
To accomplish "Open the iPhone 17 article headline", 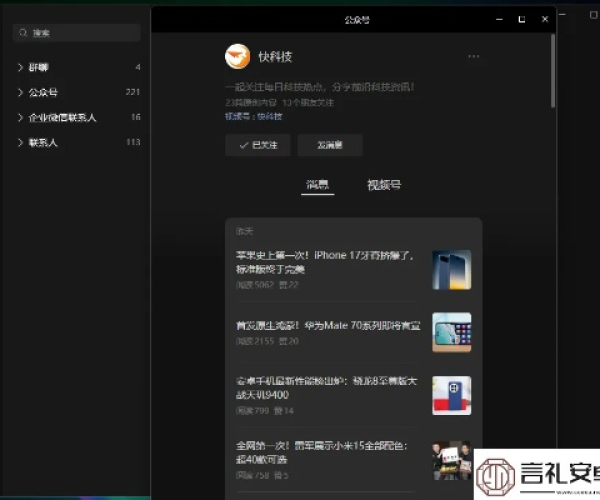I will point(324,262).
